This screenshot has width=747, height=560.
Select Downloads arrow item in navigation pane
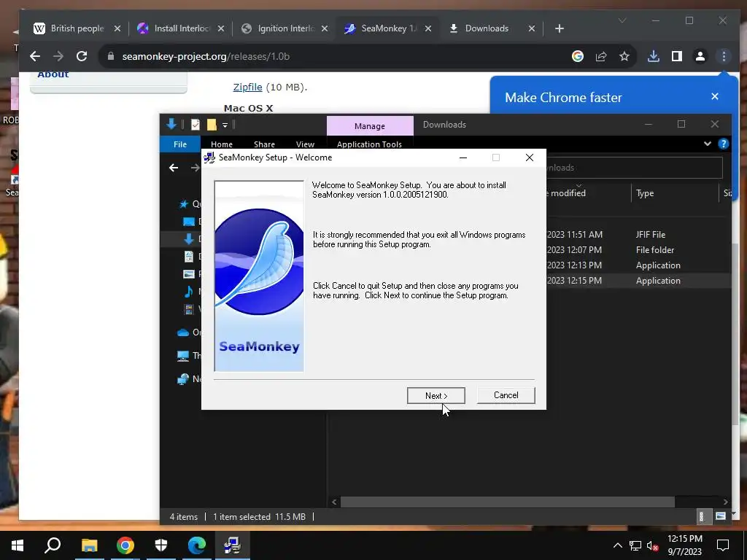[x=189, y=239]
